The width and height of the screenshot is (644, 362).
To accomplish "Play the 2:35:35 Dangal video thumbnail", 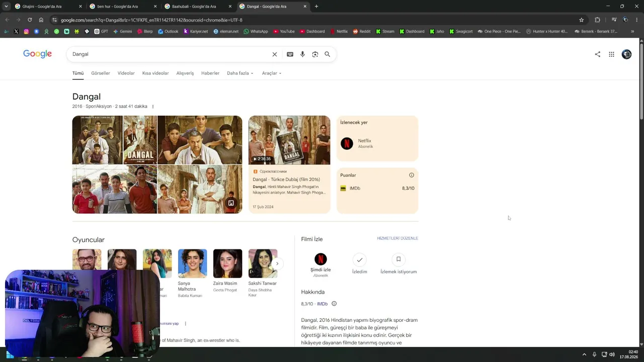I will [x=289, y=140].
